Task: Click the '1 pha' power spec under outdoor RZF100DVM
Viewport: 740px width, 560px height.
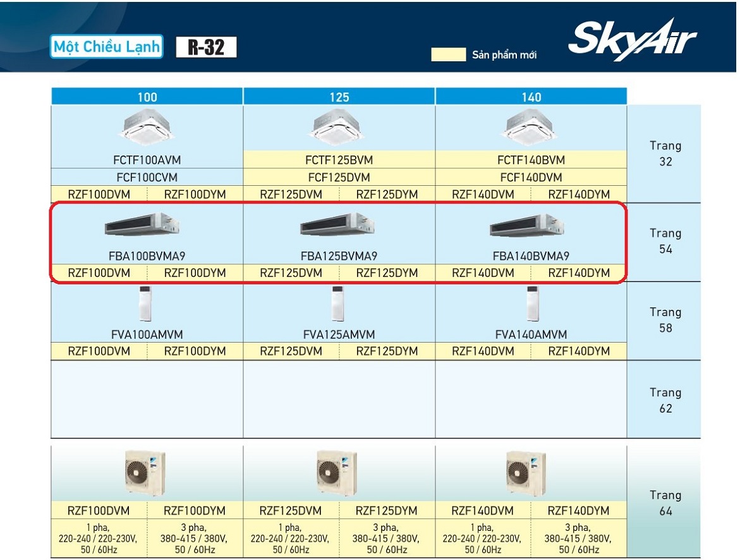Action: [98, 539]
